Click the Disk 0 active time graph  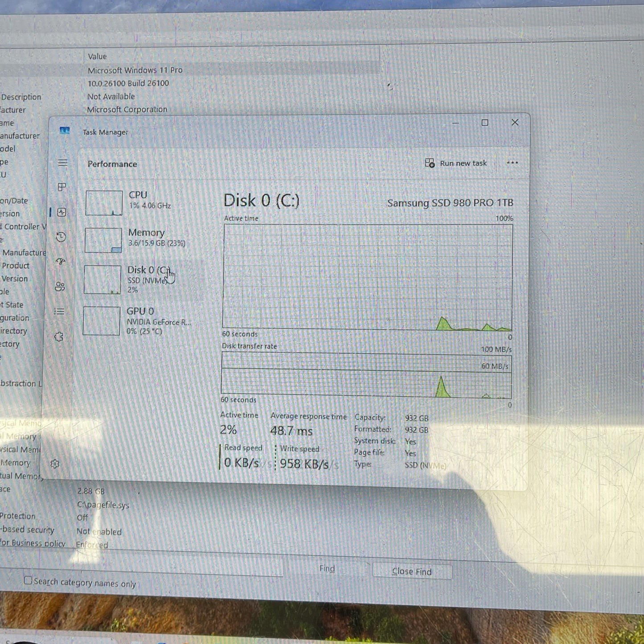point(367,277)
